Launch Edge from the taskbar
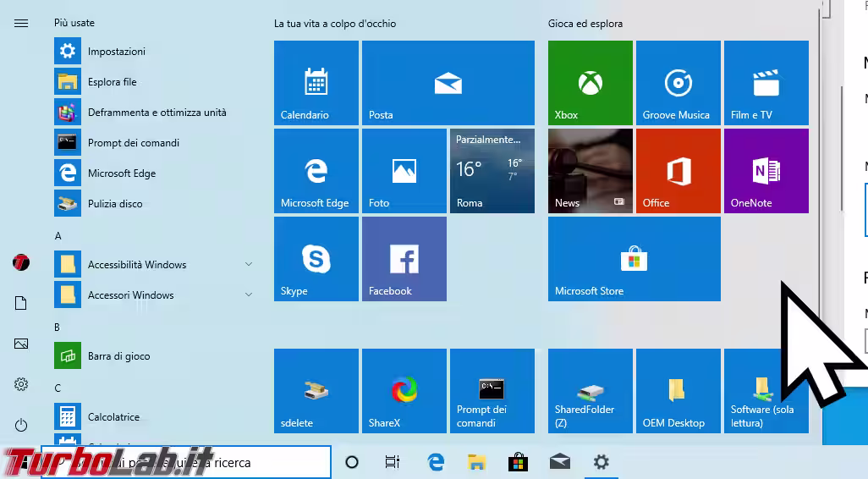 point(436,462)
